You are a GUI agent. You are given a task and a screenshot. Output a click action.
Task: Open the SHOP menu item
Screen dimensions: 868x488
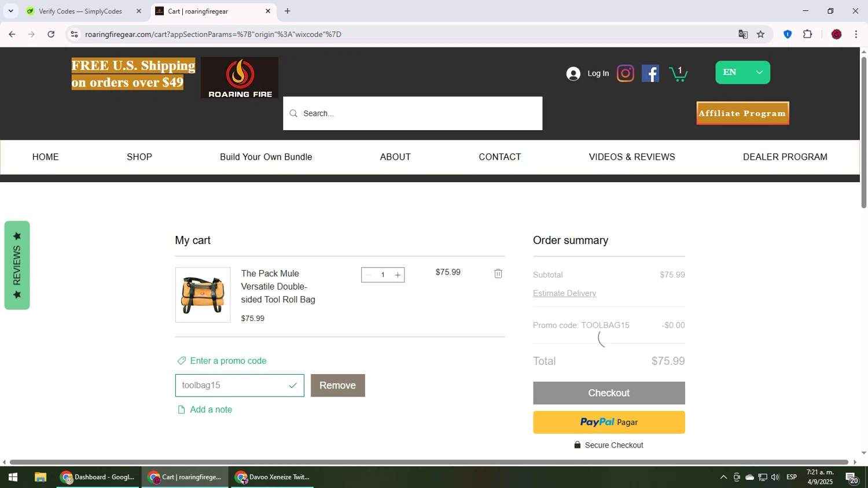coord(139,157)
